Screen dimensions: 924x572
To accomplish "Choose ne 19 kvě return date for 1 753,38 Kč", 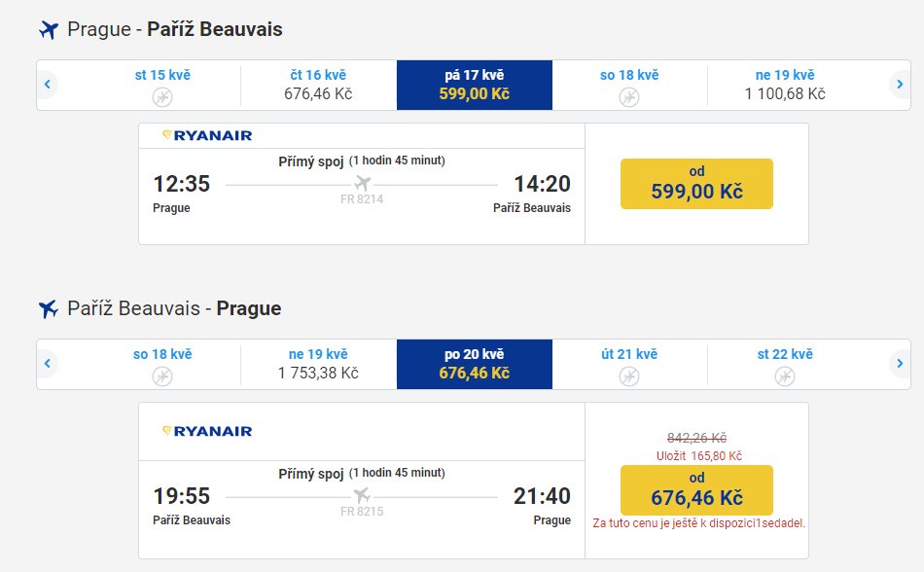I will 318,364.
